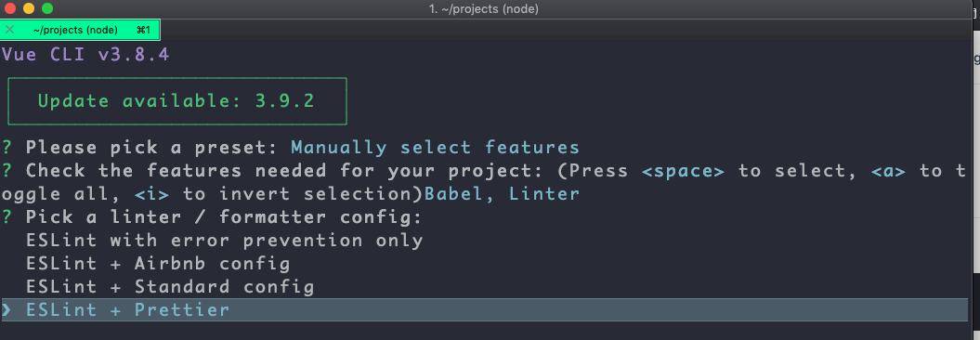Click the green fullscreen window button
Viewport: 980px width, 340px height.
tap(46, 8)
